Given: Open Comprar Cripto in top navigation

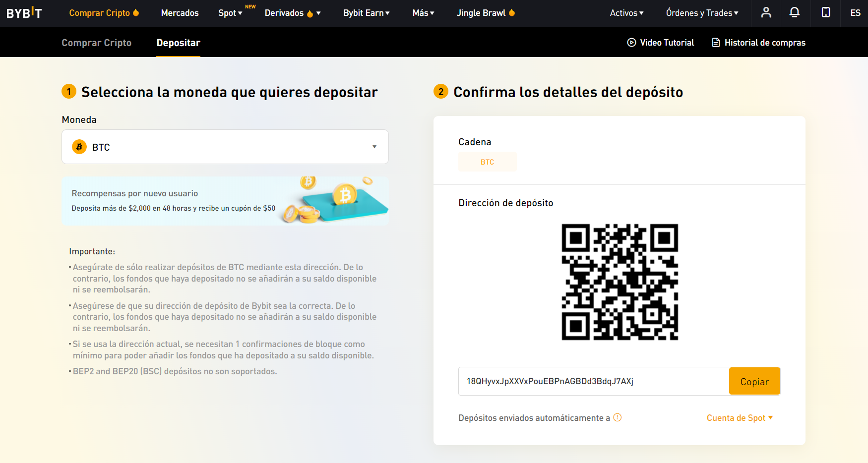Looking at the screenshot, I should click(x=99, y=13).
